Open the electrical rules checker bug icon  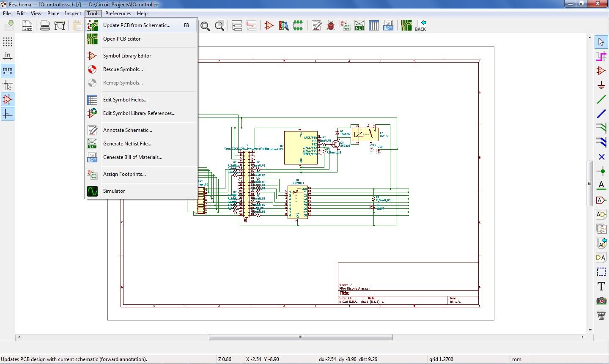point(331,25)
